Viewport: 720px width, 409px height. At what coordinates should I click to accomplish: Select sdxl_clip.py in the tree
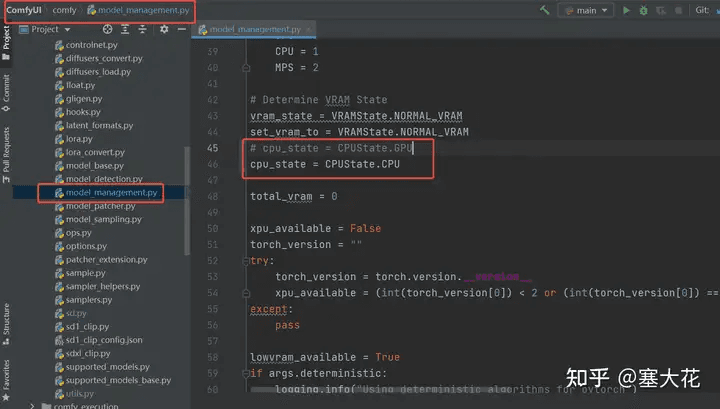tap(88, 353)
